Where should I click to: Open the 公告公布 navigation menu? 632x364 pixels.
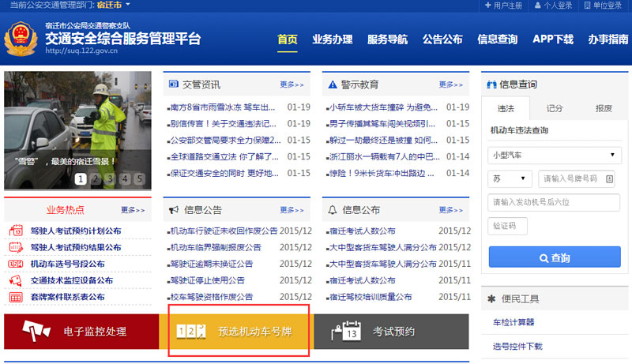pyautogui.click(x=442, y=39)
